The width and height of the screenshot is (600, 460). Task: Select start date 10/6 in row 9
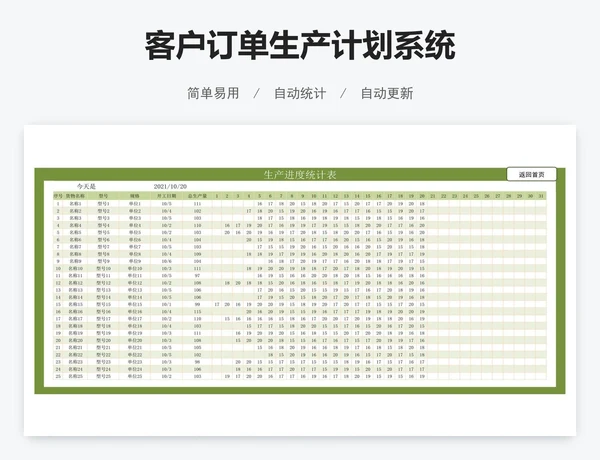click(x=166, y=261)
